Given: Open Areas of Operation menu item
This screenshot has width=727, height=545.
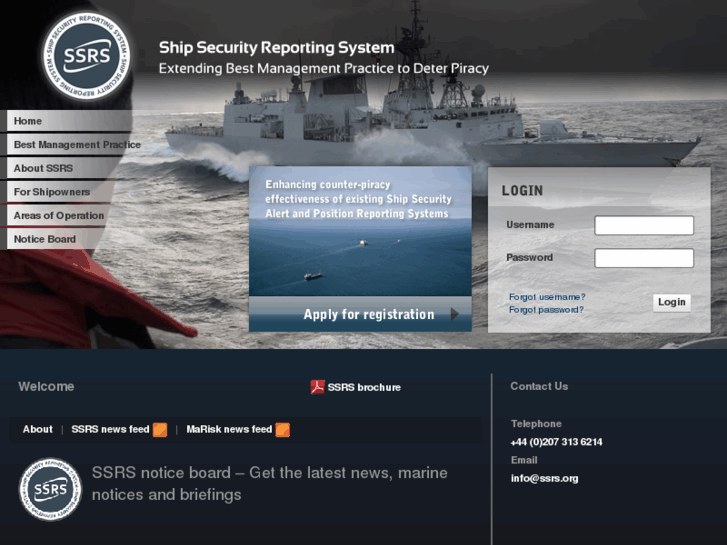Looking at the screenshot, I should [58, 216].
